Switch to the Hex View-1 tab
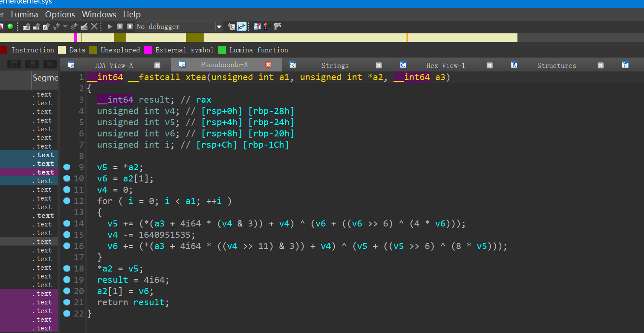644x333 pixels. 445,65
